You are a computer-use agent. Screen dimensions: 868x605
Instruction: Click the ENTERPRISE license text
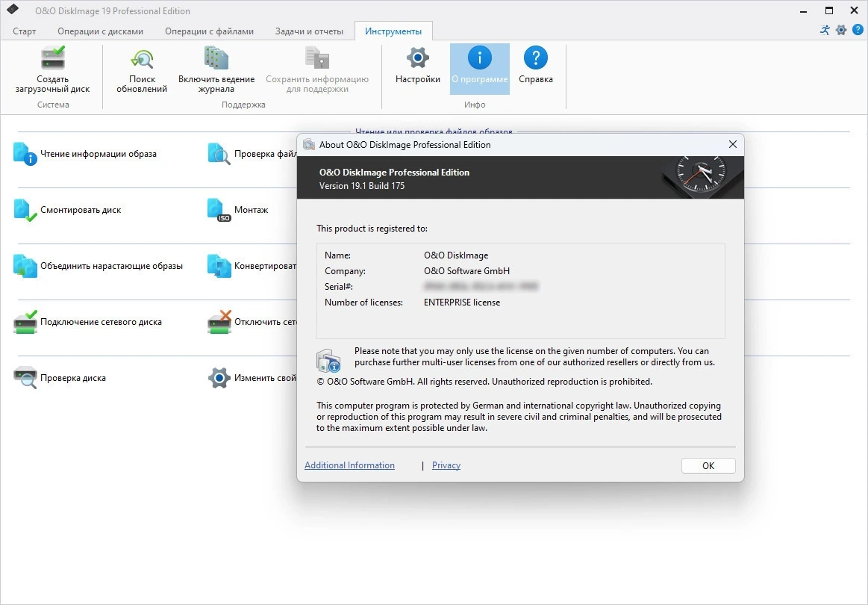pyautogui.click(x=462, y=302)
